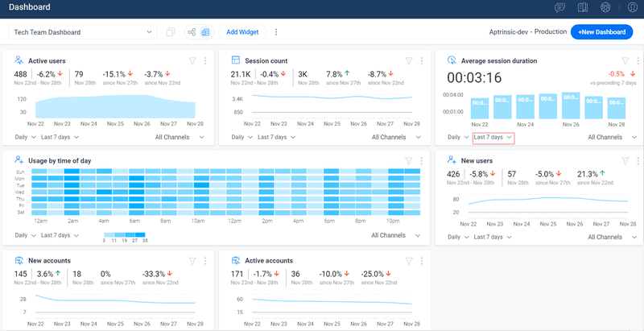Click the duplicate dashboard icon

(171, 32)
